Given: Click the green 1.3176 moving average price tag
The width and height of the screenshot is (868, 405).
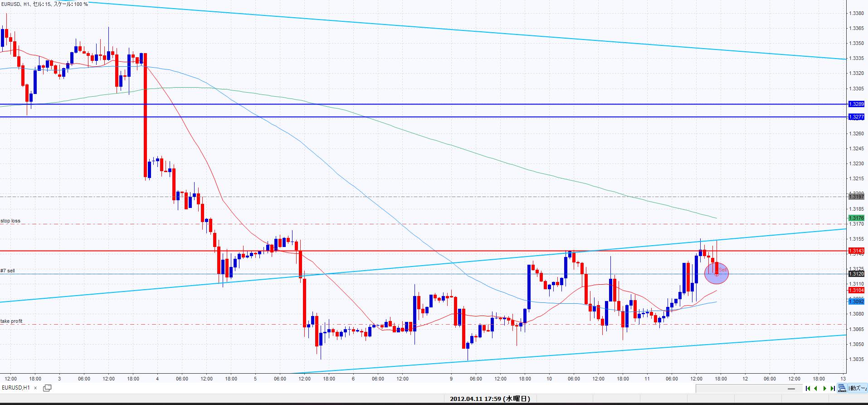Looking at the screenshot, I should (856, 218).
